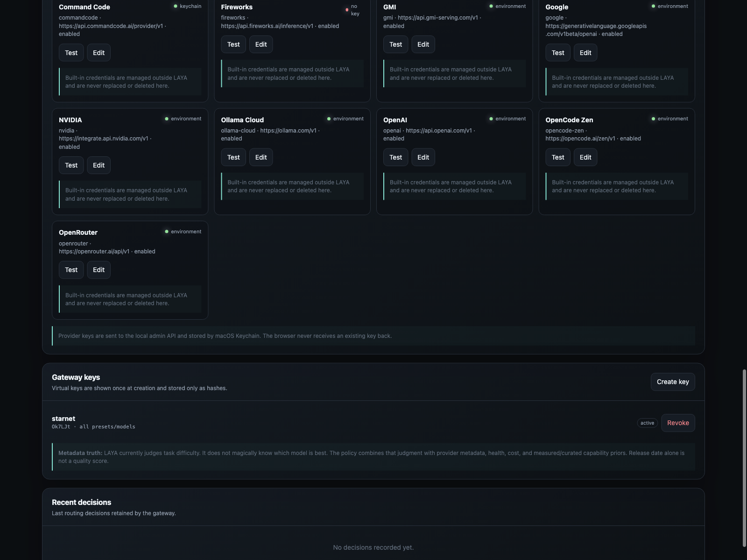The image size is (747, 560).
Task: Click the NVIDIA card title
Action: [x=70, y=120]
